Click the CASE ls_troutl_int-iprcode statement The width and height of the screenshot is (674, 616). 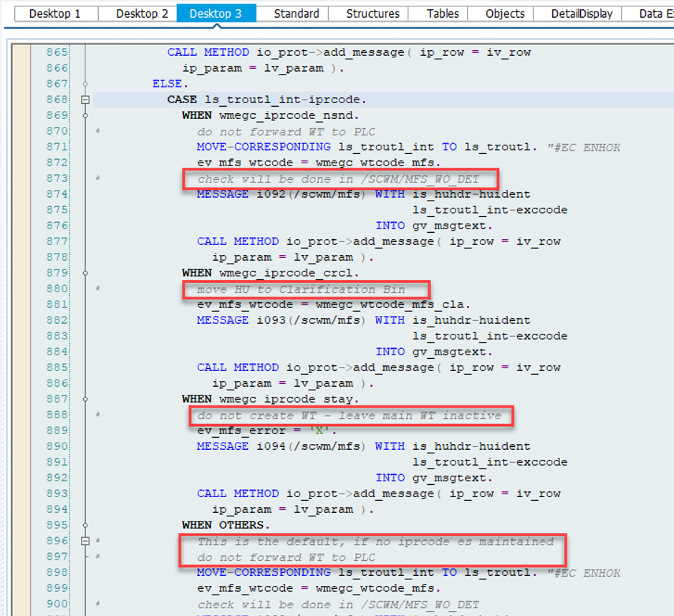coord(266,100)
